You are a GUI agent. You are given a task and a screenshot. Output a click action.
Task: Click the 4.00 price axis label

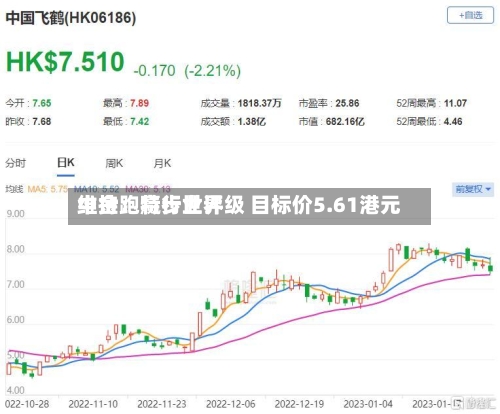coord(15,390)
